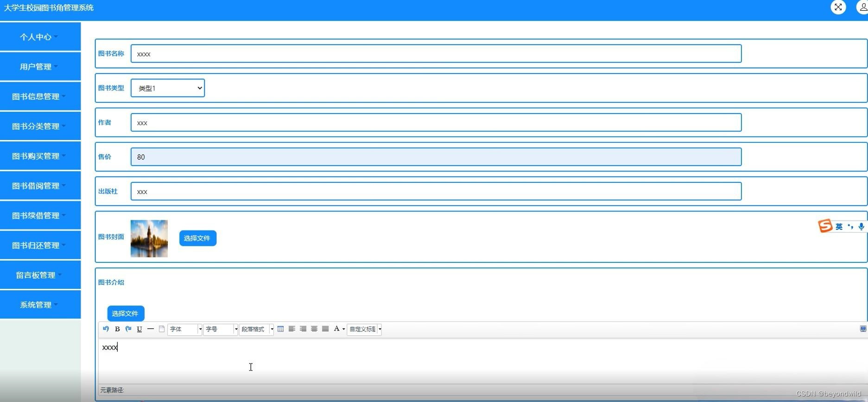Justify text in the editor
This screenshot has height=402, width=868.
(x=325, y=329)
